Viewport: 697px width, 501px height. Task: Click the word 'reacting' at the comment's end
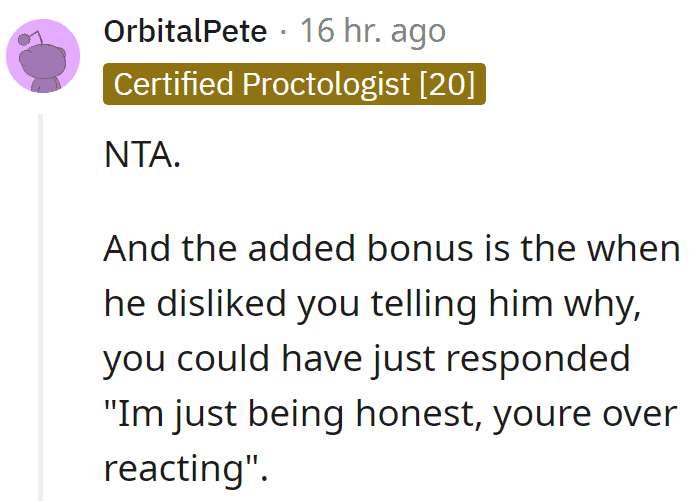coord(174,469)
